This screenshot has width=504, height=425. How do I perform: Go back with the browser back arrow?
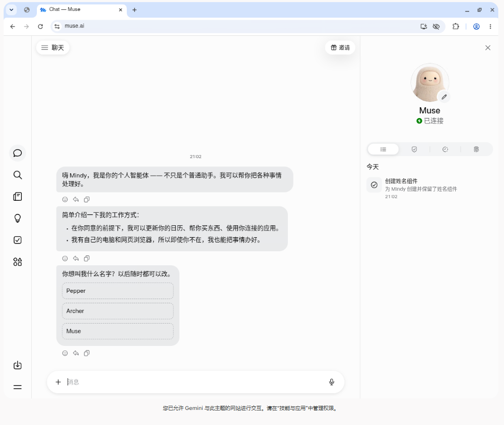[x=12, y=27]
